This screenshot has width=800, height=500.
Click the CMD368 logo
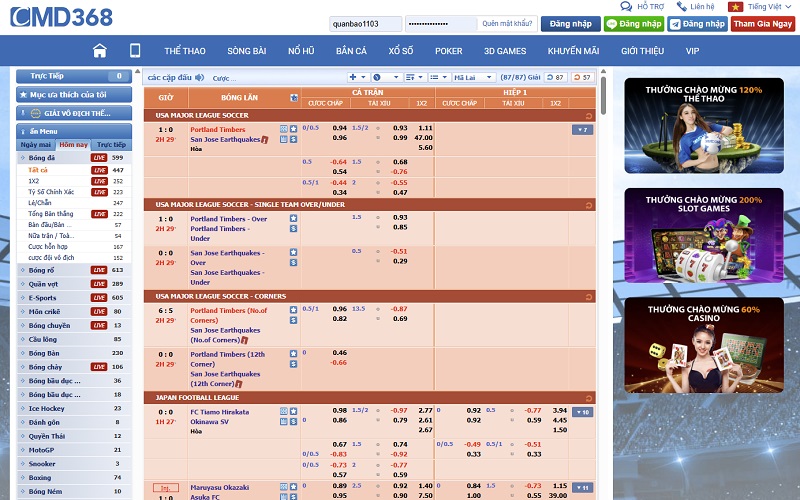tap(61, 17)
